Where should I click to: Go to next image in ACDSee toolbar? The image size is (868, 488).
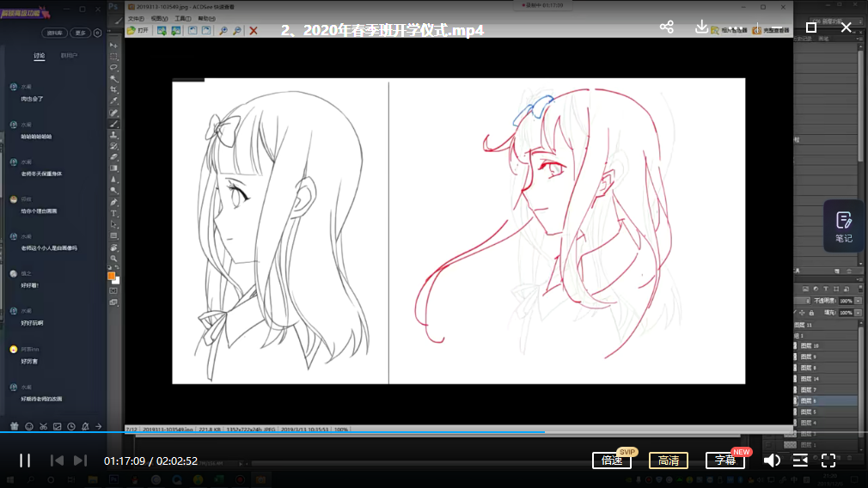(x=176, y=30)
